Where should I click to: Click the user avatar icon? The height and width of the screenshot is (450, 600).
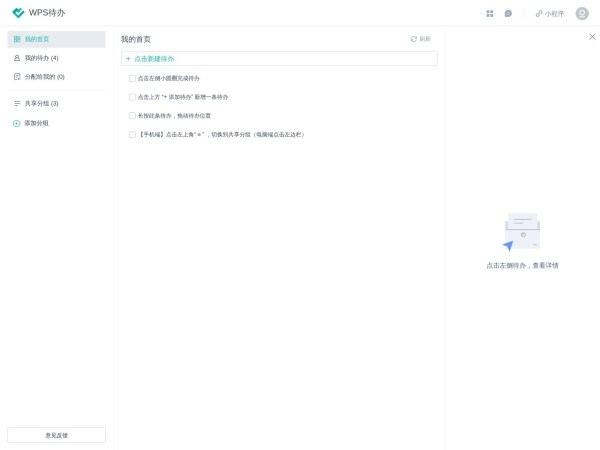click(x=582, y=14)
